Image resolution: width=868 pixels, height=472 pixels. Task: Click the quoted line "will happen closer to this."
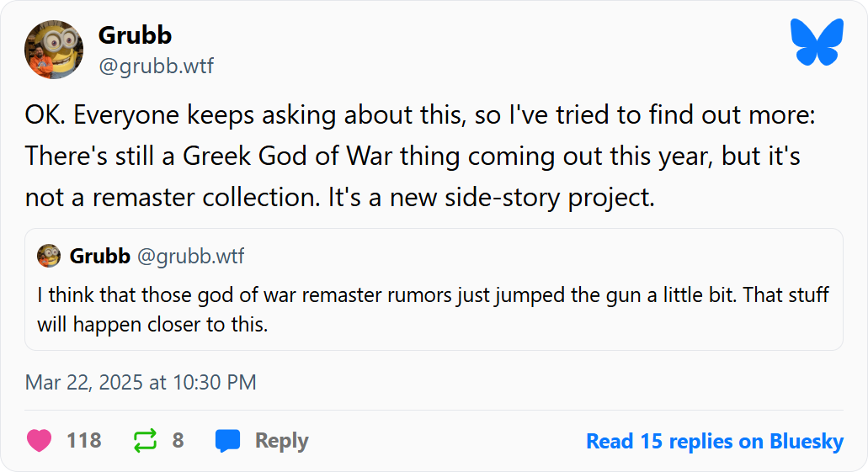152,324
